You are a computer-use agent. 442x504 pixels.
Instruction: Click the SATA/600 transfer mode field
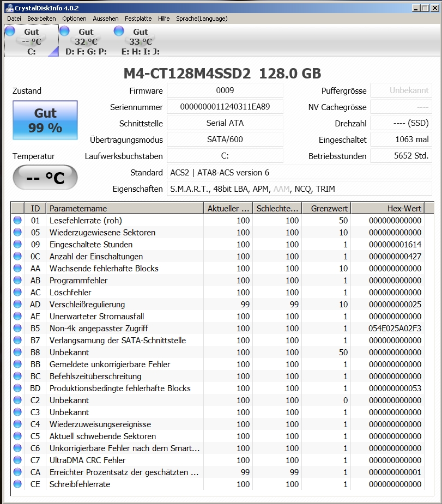coord(225,139)
